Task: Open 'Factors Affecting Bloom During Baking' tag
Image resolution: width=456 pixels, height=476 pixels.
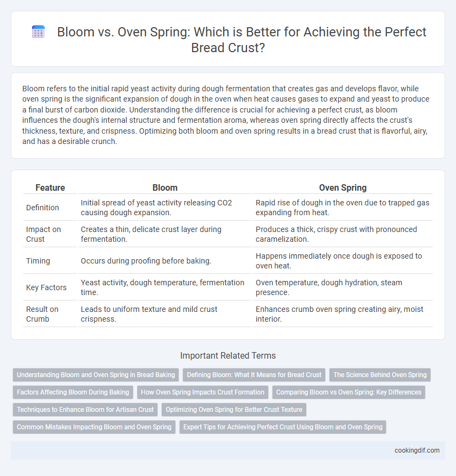Action: (73, 392)
